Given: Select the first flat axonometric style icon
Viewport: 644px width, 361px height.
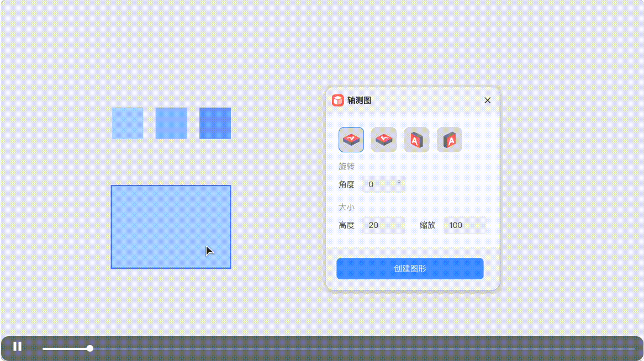Looking at the screenshot, I should (x=351, y=140).
